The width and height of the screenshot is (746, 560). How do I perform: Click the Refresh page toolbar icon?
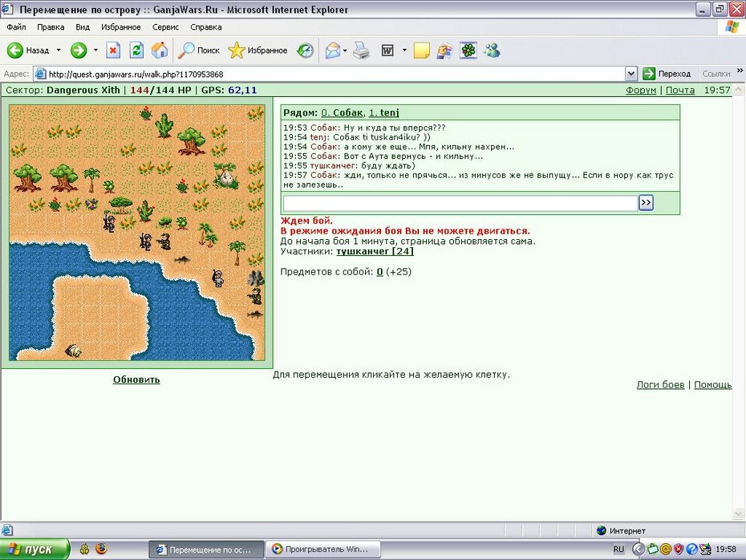tap(136, 50)
